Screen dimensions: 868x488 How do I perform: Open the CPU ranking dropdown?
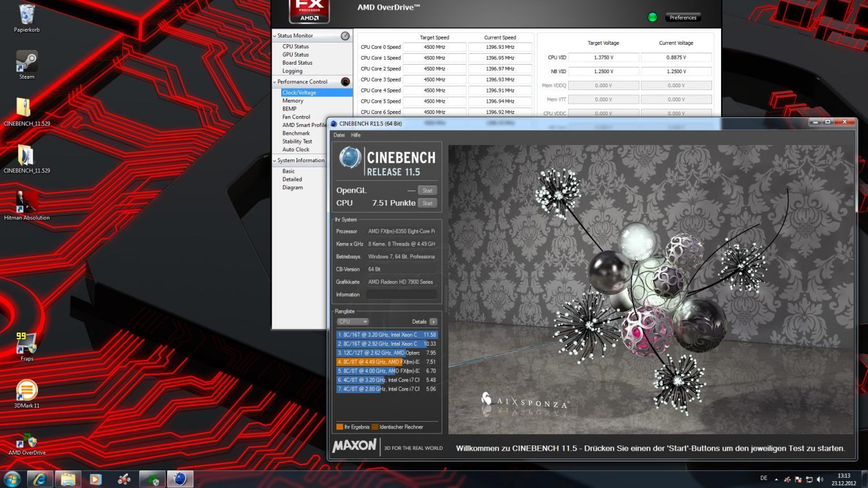coord(352,321)
